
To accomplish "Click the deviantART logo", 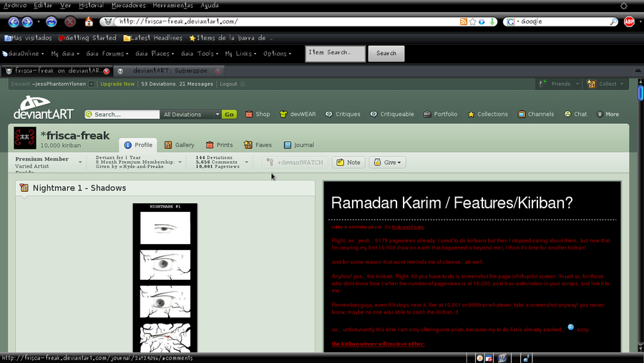I will (x=43, y=107).
